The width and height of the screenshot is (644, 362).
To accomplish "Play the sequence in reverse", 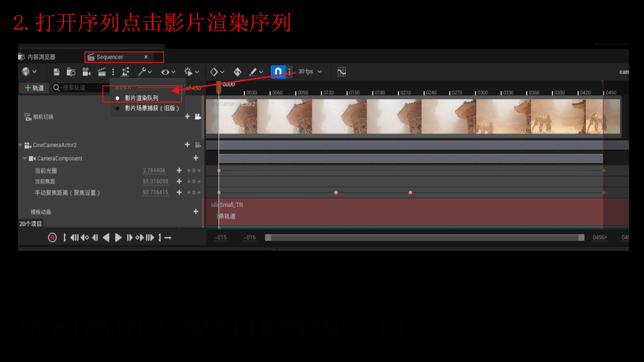I will (x=106, y=238).
